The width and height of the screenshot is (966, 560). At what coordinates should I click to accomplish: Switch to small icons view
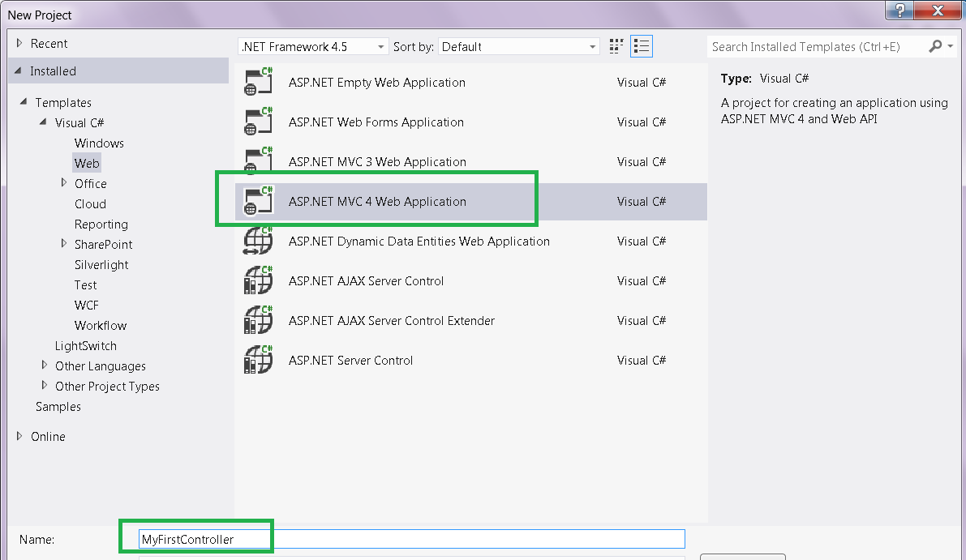[616, 46]
